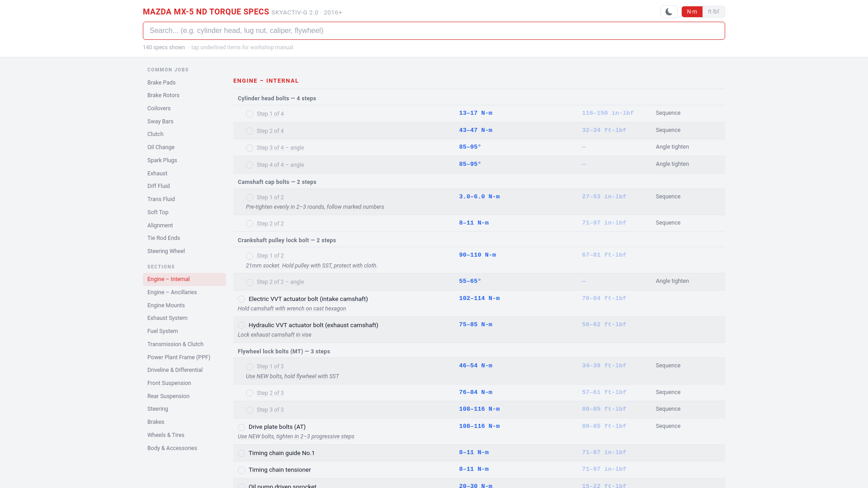Check flywheel lock bolts Step 3 of 3

(x=250, y=410)
